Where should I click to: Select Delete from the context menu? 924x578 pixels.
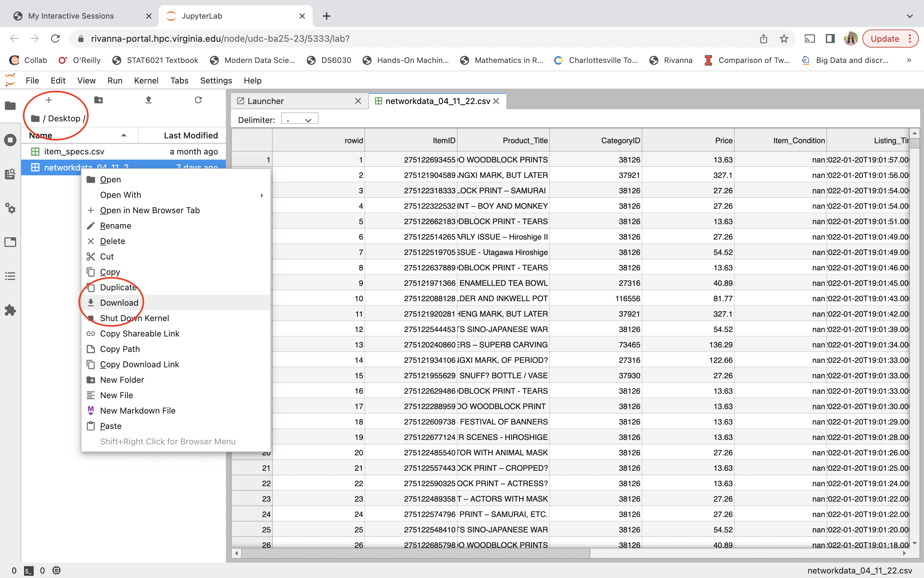coord(175,241)
